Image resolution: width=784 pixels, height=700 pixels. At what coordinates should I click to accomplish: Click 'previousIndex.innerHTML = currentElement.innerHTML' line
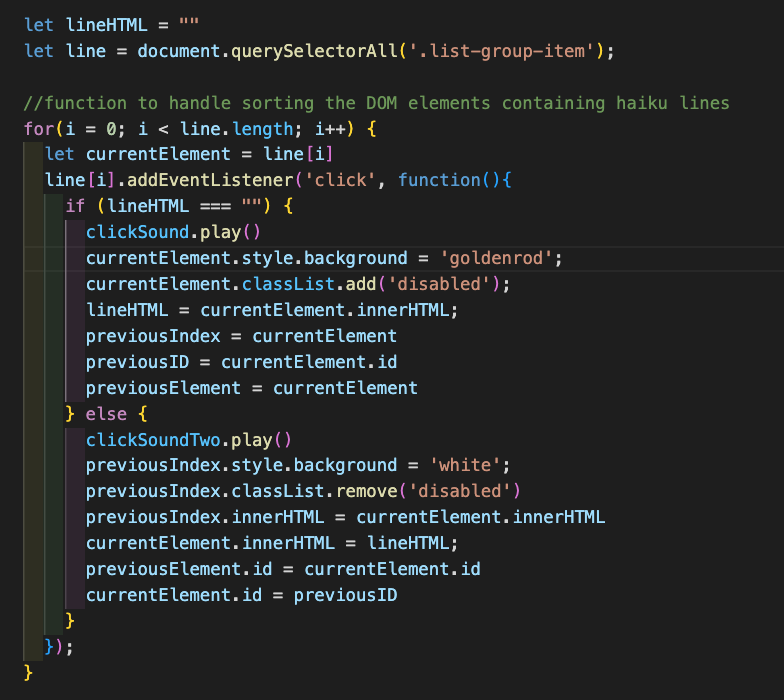tap(346, 517)
